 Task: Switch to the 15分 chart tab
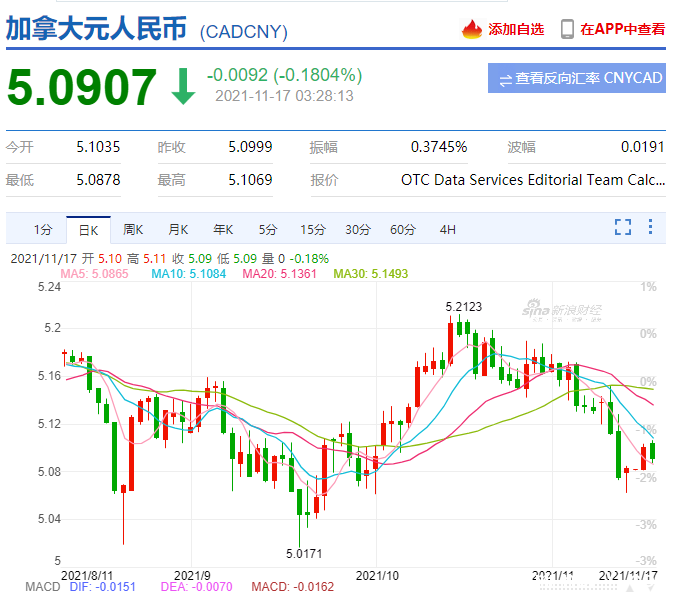click(x=313, y=230)
